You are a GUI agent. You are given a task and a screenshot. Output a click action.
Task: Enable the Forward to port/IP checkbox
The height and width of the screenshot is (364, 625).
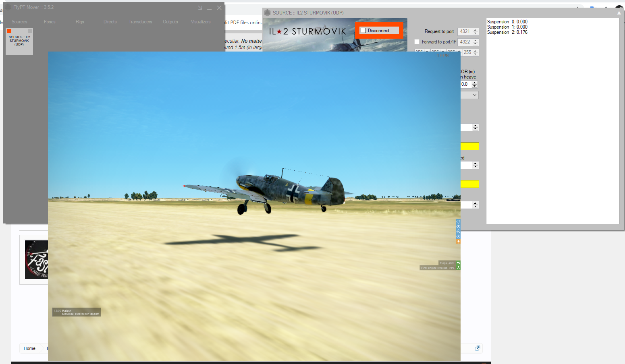[417, 42]
